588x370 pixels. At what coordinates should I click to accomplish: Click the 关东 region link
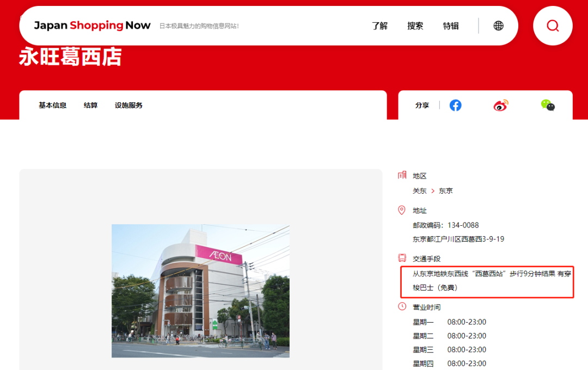click(x=420, y=191)
